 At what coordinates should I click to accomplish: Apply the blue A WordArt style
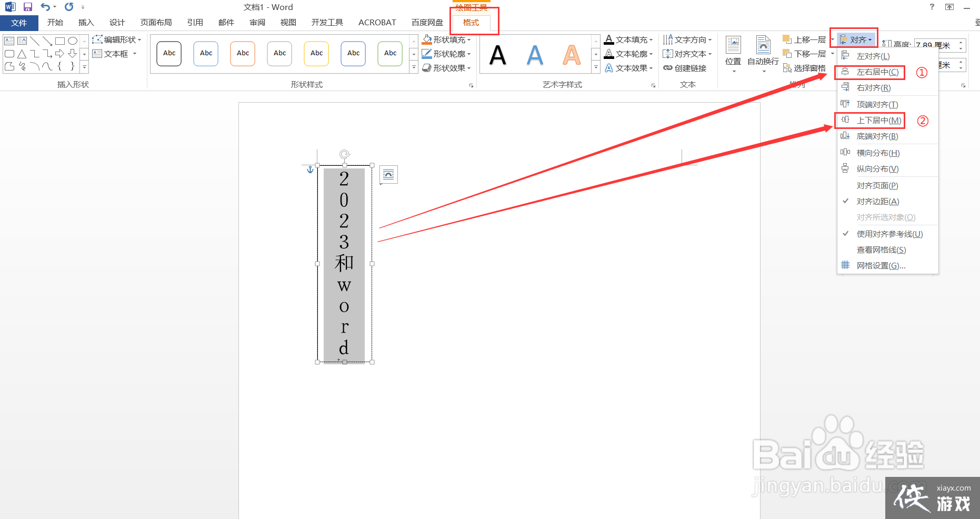[x=535, y=55]
